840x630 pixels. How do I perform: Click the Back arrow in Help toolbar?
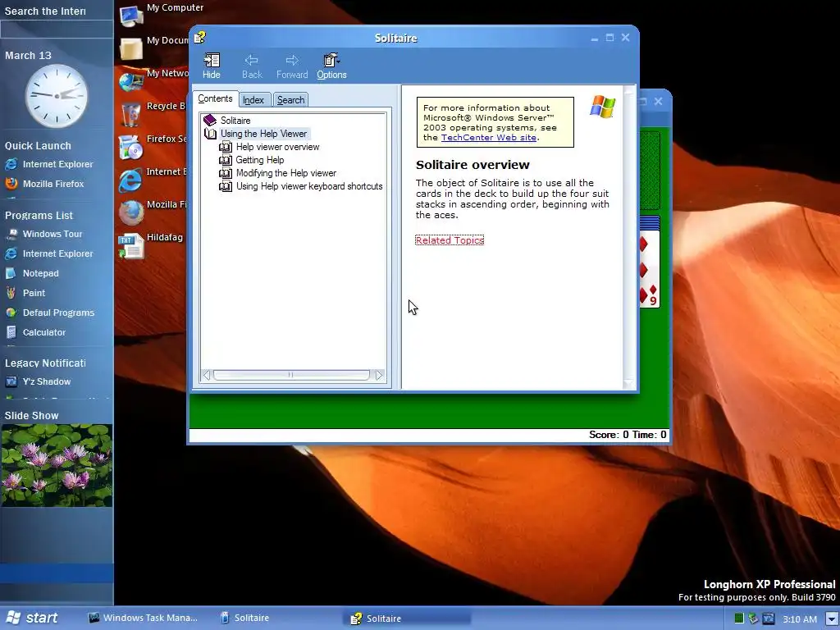pyautogui.click(x=252, y=66)
